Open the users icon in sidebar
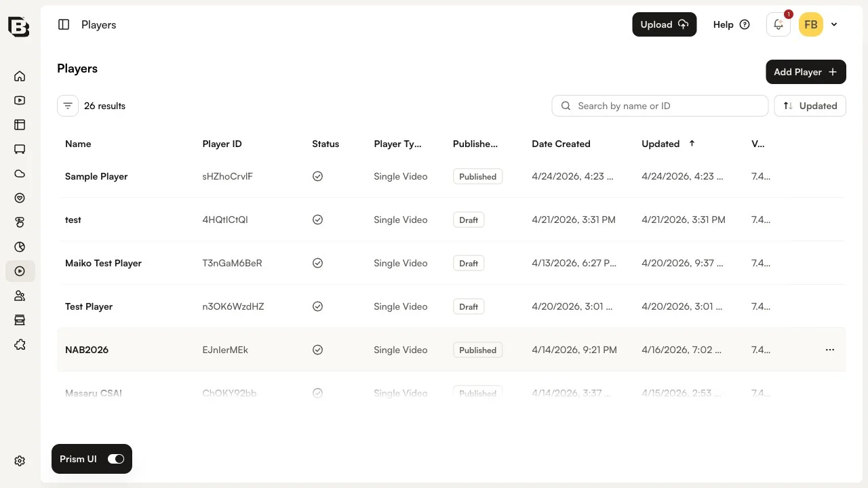868x488 pixels. pos(20,296)
